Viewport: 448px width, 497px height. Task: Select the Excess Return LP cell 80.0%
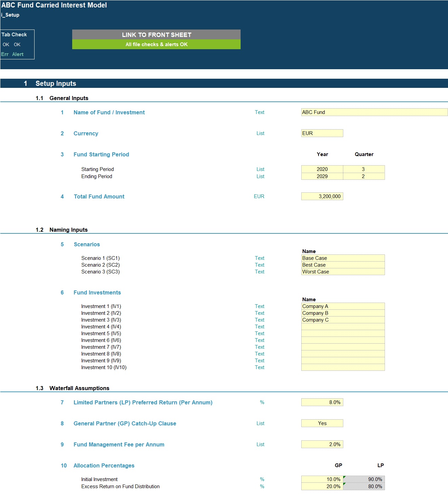(x=364, y=486)
